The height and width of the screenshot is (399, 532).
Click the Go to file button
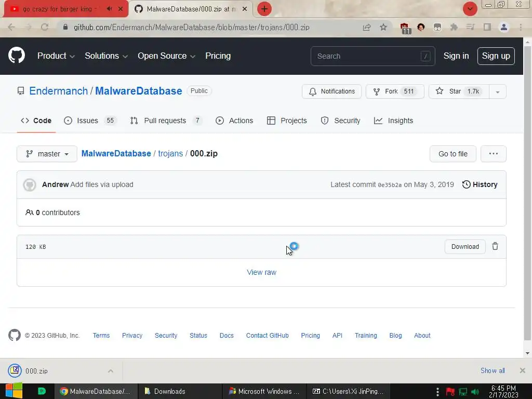click(x=453, y=154)
